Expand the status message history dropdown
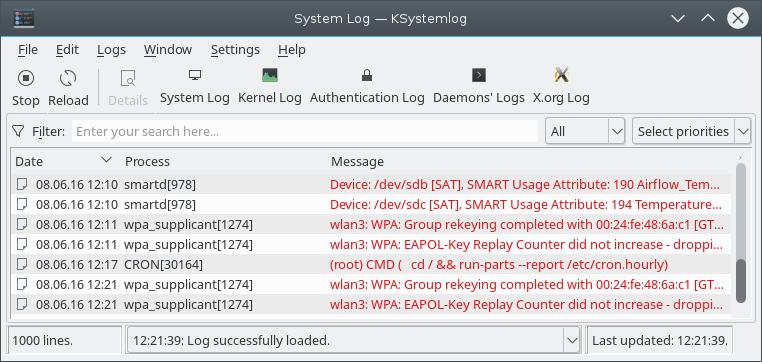 [x=571, y=341]
